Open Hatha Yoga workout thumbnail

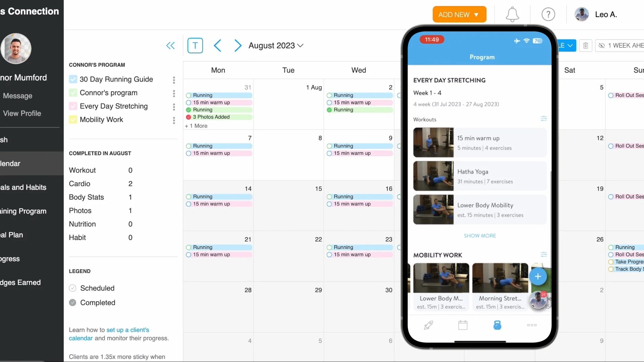pos(433,176)
